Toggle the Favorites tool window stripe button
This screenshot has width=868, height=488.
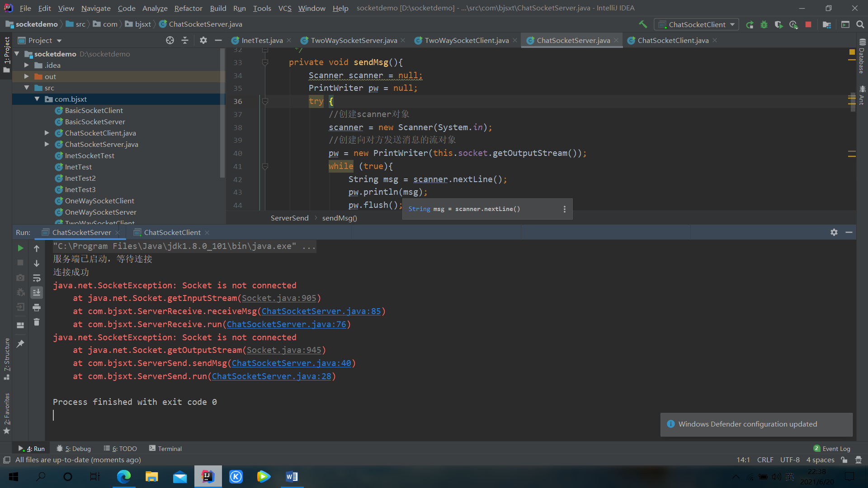pyautogui.click(x=6, y=413)
